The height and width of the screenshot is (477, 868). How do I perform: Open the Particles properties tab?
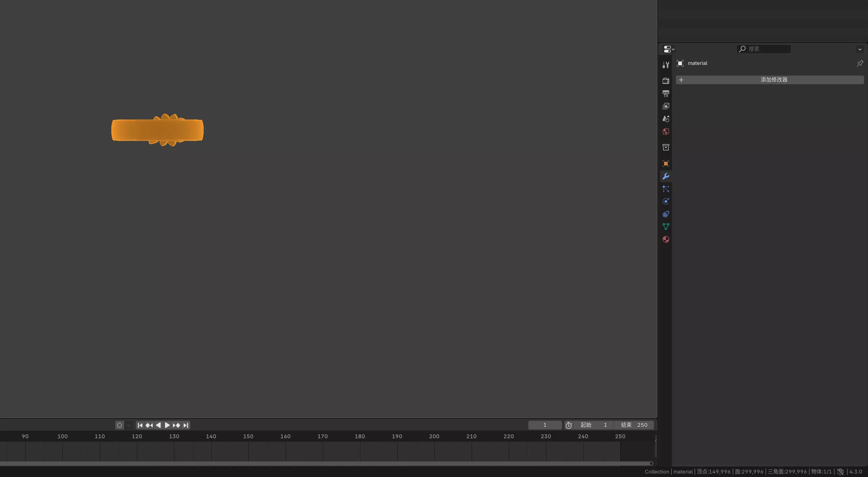(666, 189)
